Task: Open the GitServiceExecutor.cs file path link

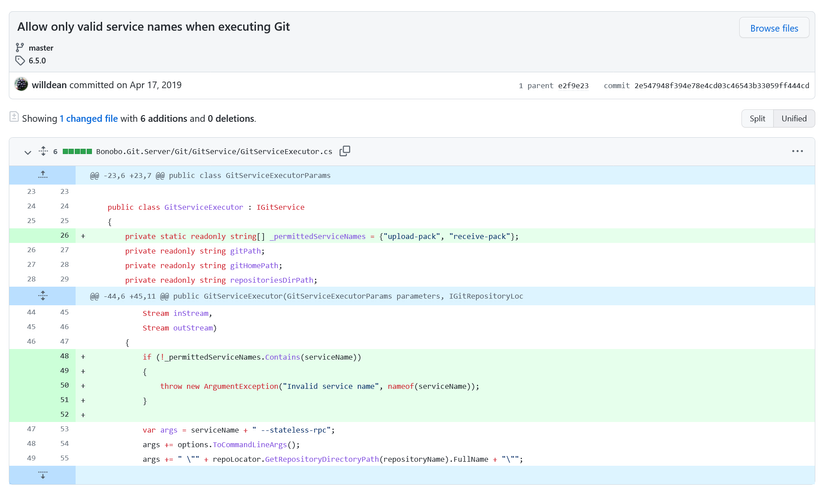Action: click(214, 152)
